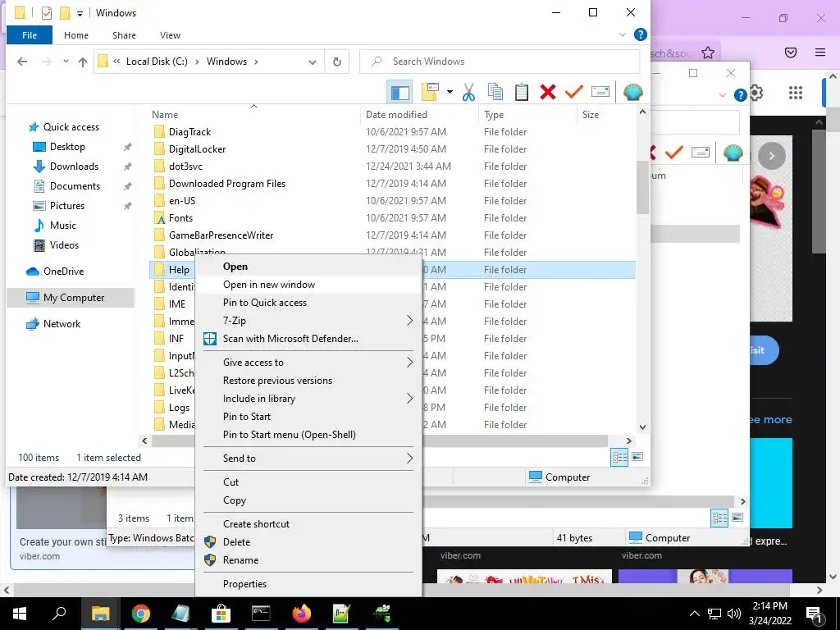
Task: Click the next image arrow in browser
Action: (771, 157)
